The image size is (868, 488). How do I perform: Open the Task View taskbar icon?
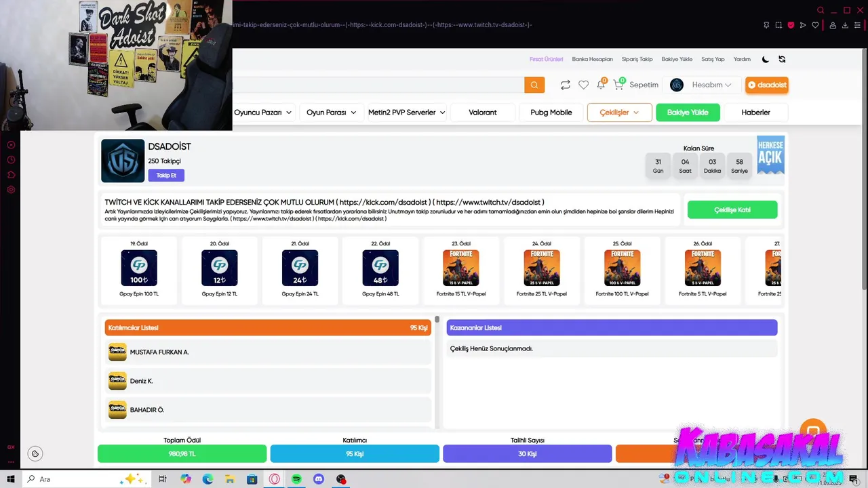pyautogui.click(x=163, y=479)
